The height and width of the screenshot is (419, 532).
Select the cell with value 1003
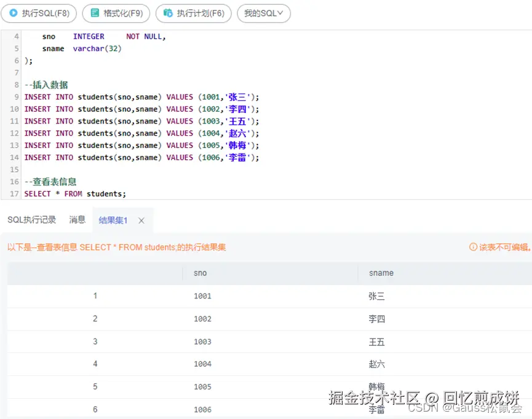click(202, 342)
